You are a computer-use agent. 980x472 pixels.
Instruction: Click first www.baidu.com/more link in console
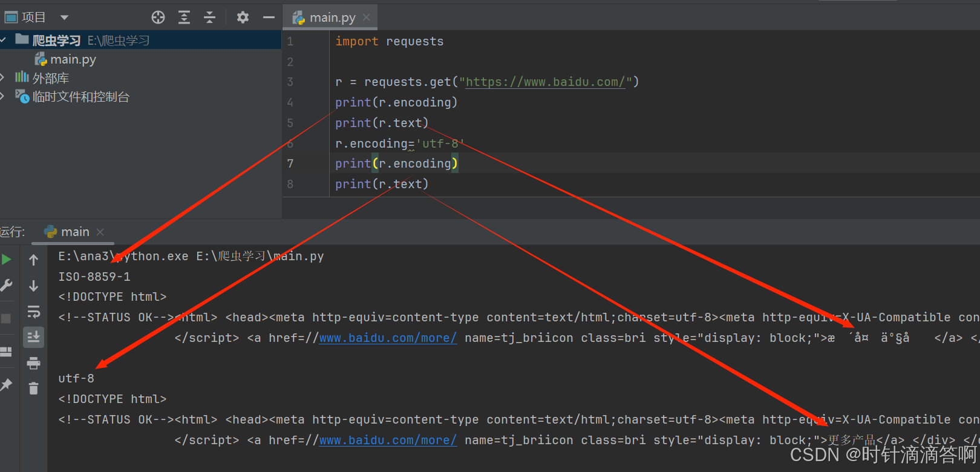(x=388, y=338)
